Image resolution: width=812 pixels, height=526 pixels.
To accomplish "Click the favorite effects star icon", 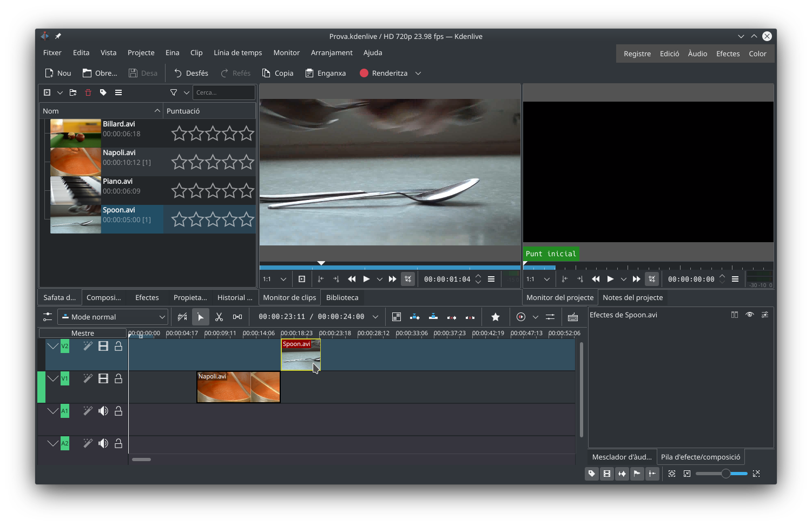I will point(496,317).
